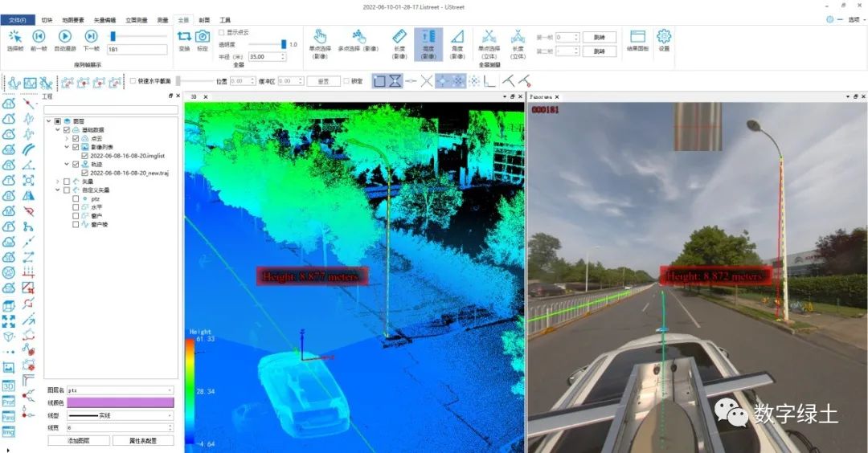Click the 自动漫游 auto-roam play button
Image resolution: width=868 pixels, height=453 pixels.
point(65,36)
